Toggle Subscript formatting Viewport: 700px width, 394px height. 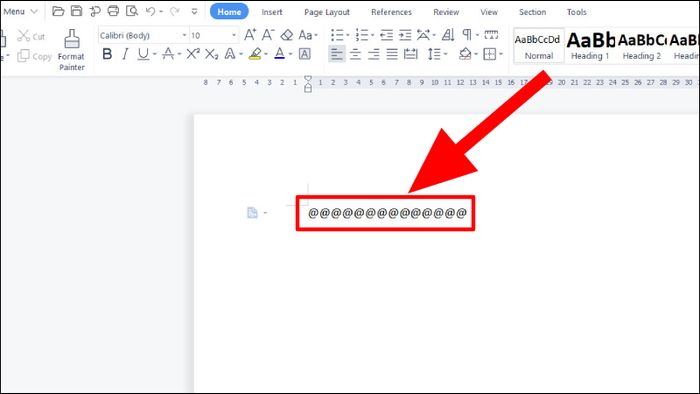pyautogui.click(x=212, y=54)
